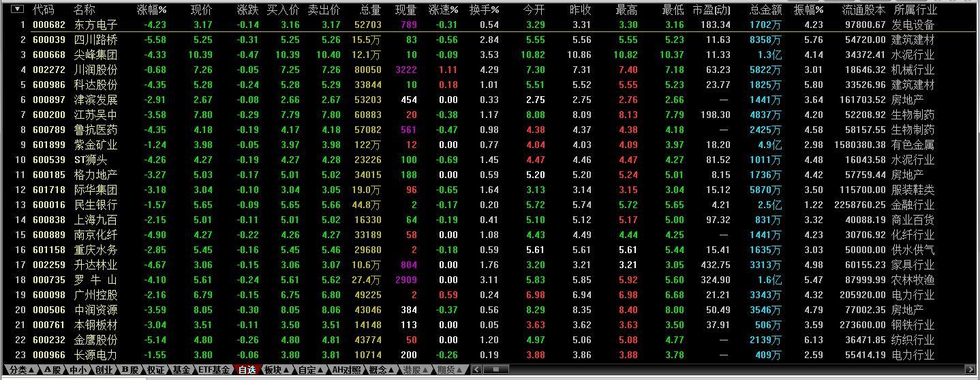Sort by the 涨幅% column header
The width and height of the screenshot is (980, 380).
[151, 10]
